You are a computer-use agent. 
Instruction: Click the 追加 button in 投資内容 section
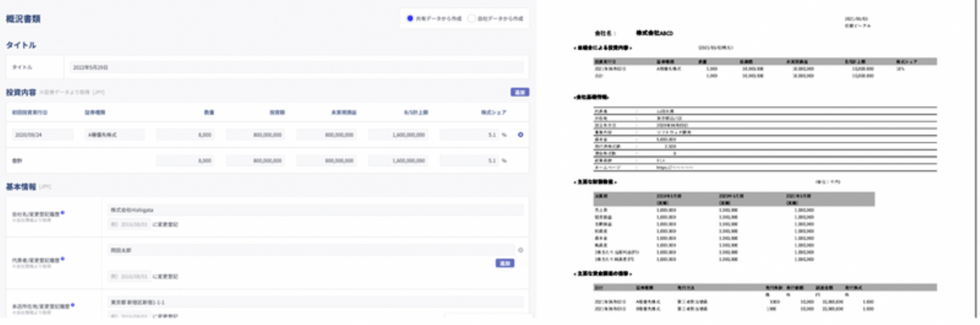tap(519, 92)
